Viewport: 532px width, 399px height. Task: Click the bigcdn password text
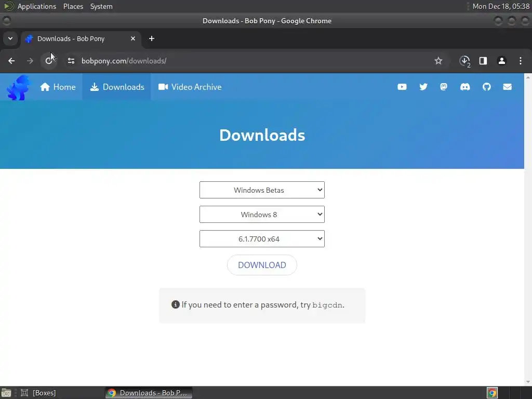coord(327,305)
